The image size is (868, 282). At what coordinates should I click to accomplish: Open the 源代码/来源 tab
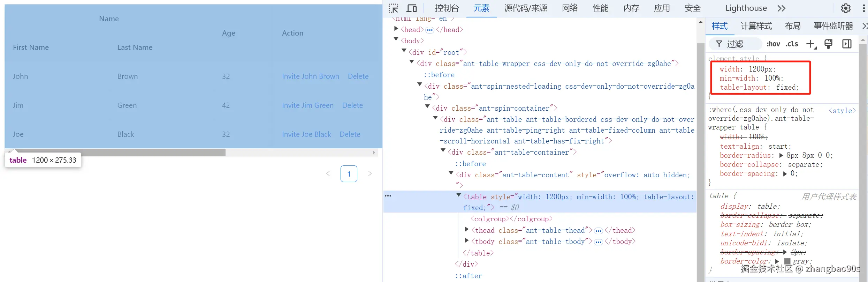click(526, 8)
